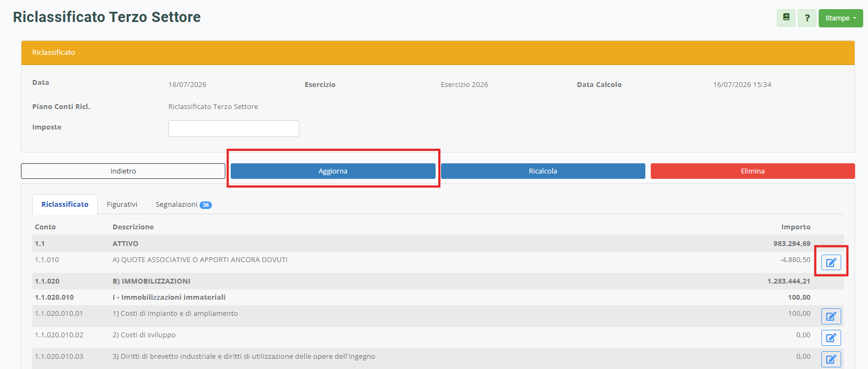The width and height of the screenshot is (868, 369).
Task: Click account code 1.1.020.010.01
Action: tap(59, 314)
